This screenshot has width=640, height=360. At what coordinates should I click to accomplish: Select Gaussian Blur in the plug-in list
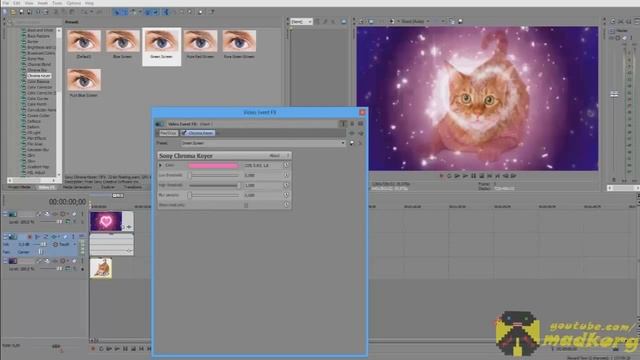(38, 150)
